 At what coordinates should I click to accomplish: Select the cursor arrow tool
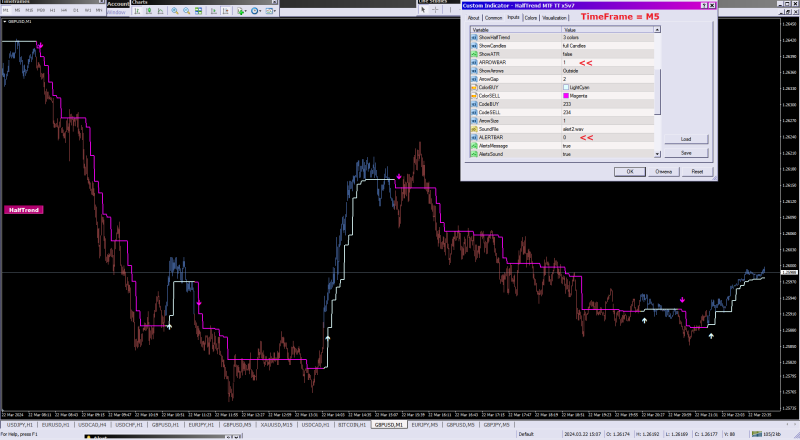click(x=423, y=9)
